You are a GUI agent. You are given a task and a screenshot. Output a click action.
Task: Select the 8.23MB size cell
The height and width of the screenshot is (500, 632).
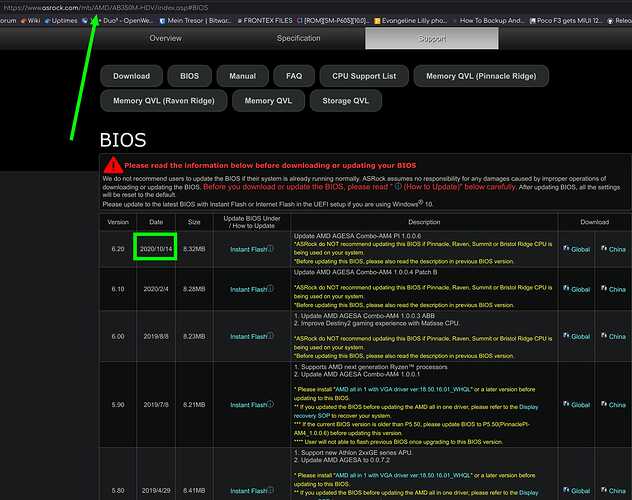click(194, 336)
